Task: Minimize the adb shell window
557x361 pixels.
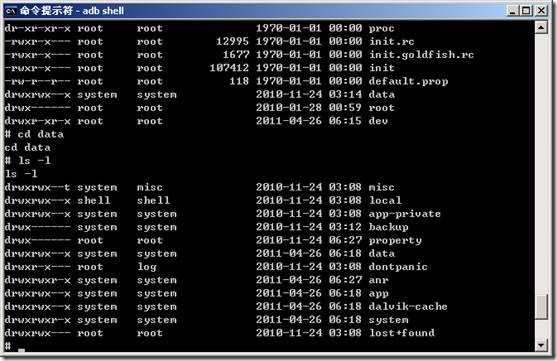Action: (x=512, y=11)
